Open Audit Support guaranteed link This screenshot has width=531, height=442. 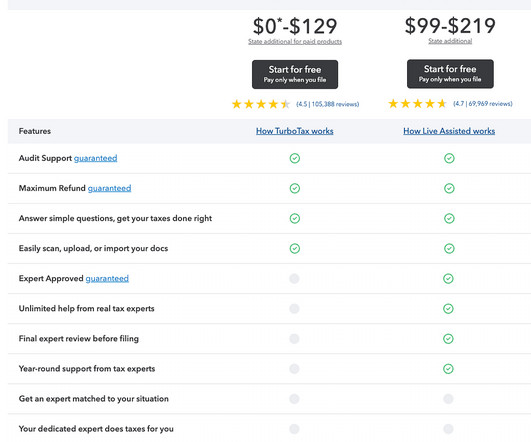pos(95,158)
